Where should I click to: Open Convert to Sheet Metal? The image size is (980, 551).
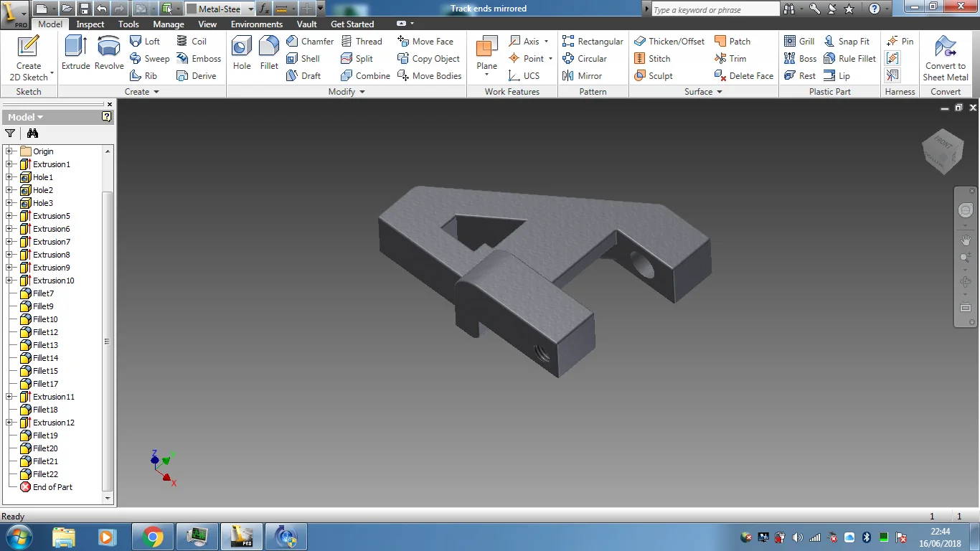pos(946,57)
